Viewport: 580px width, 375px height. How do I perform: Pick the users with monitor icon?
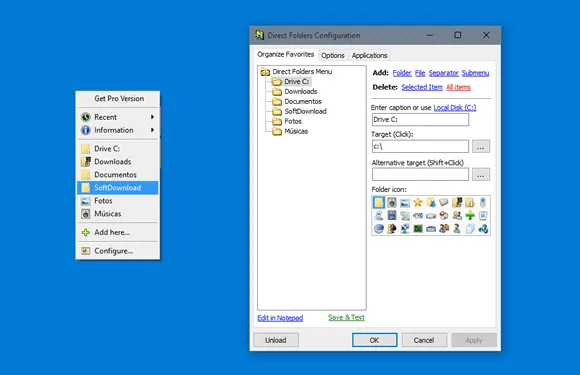(457, 215)
